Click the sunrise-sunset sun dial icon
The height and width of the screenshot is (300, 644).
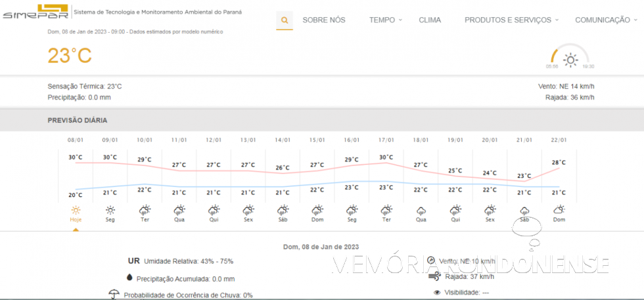570,60
